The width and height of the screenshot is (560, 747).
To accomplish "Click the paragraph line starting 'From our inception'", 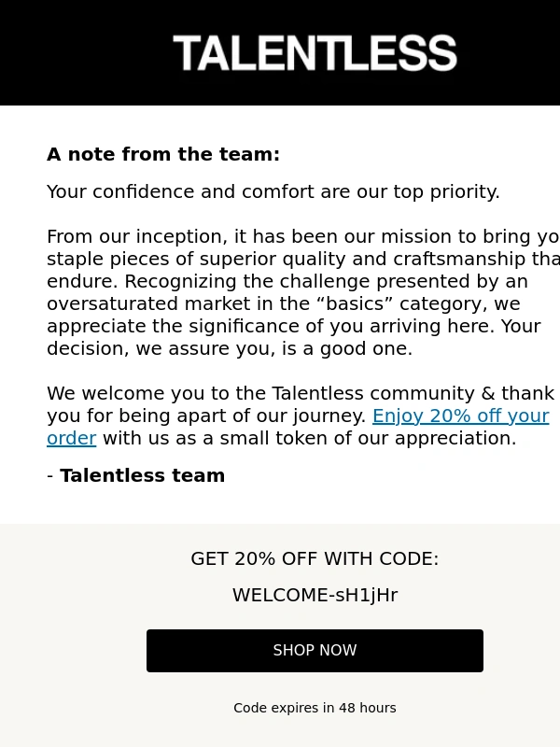I will 303,237.
